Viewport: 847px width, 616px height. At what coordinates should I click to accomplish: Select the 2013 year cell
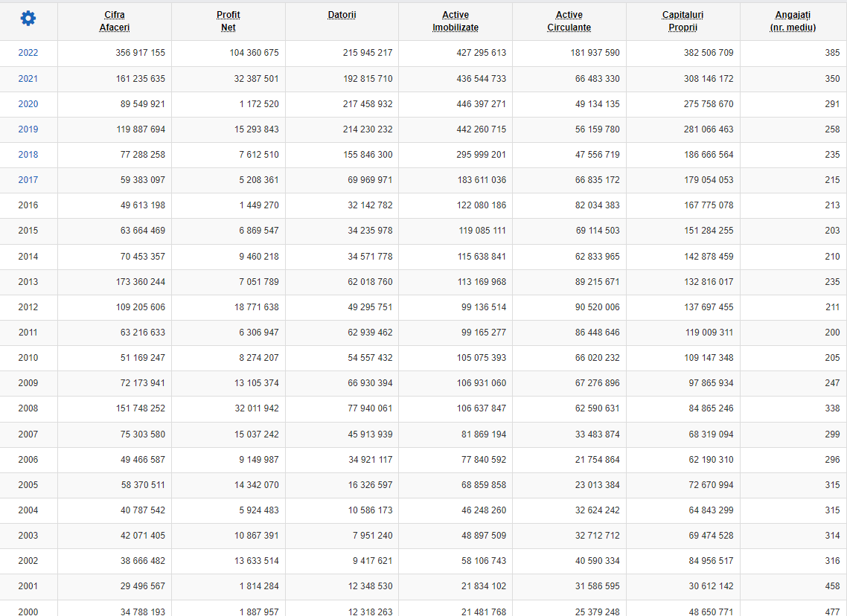point(28,283)
